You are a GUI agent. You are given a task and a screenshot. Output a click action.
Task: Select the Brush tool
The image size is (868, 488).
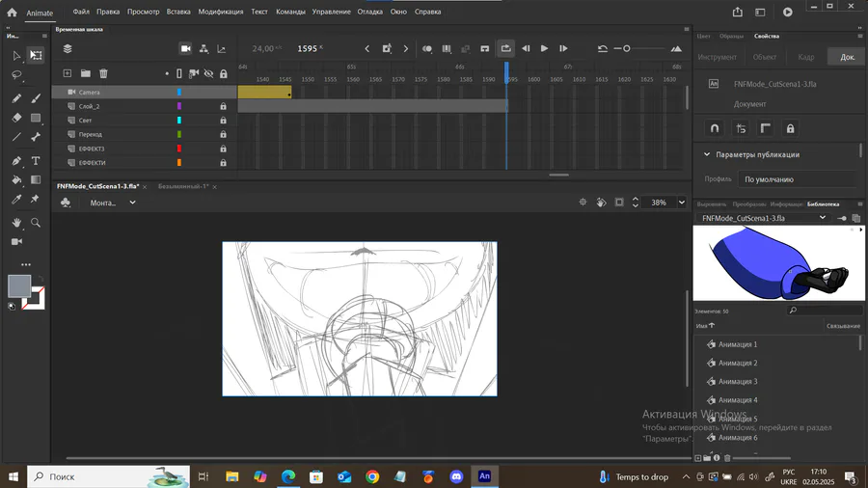click(x=36, y=98)
